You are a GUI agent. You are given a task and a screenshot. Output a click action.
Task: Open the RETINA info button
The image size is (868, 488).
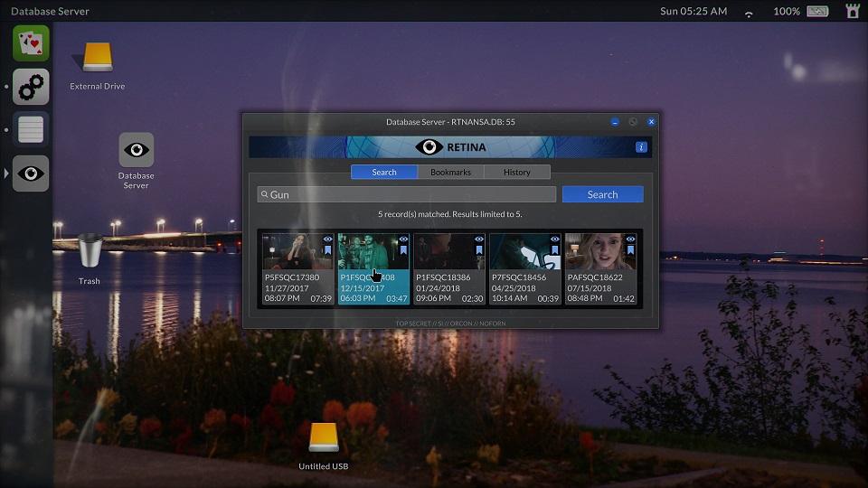coord(641,147)
